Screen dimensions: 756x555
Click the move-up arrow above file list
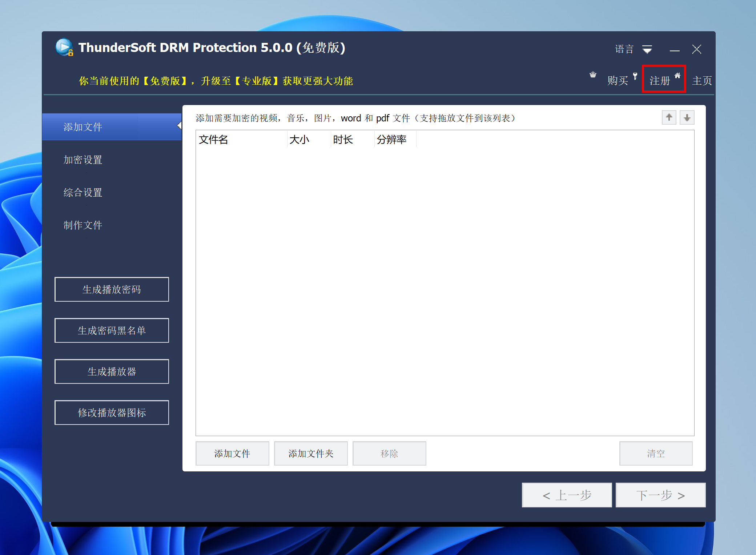669,117
